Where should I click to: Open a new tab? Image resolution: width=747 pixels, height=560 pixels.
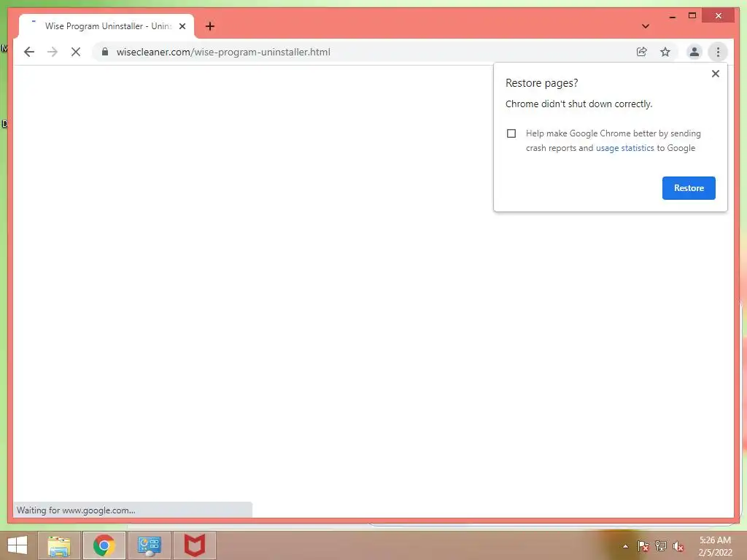click(210, 26)
